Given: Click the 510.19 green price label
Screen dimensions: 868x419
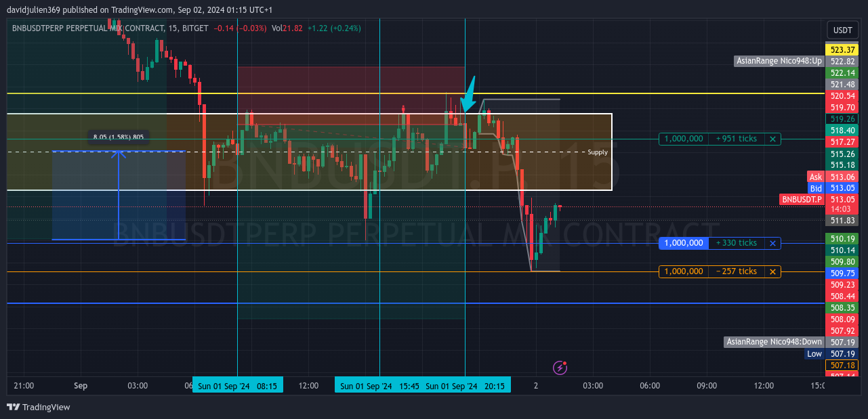Looking at the screenshot, I should pos(842,238).
